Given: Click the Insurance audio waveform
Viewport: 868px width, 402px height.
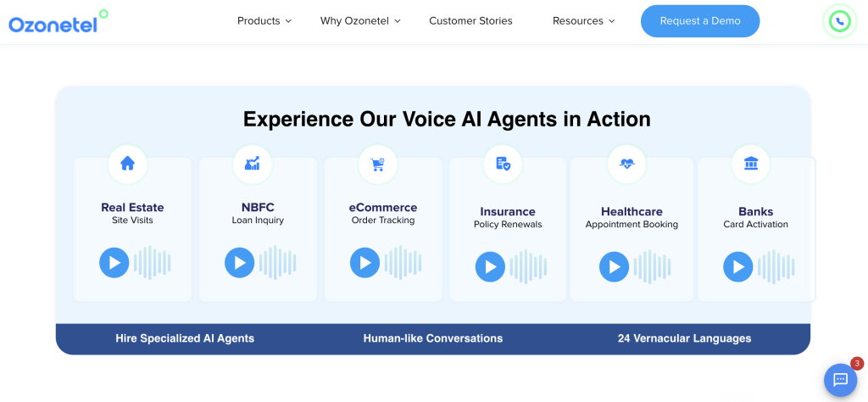Looking at the screenshot, I should click(528, 267).
